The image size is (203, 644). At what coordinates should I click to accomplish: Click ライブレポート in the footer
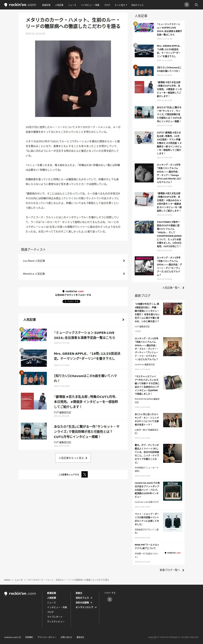coord(55,617)
